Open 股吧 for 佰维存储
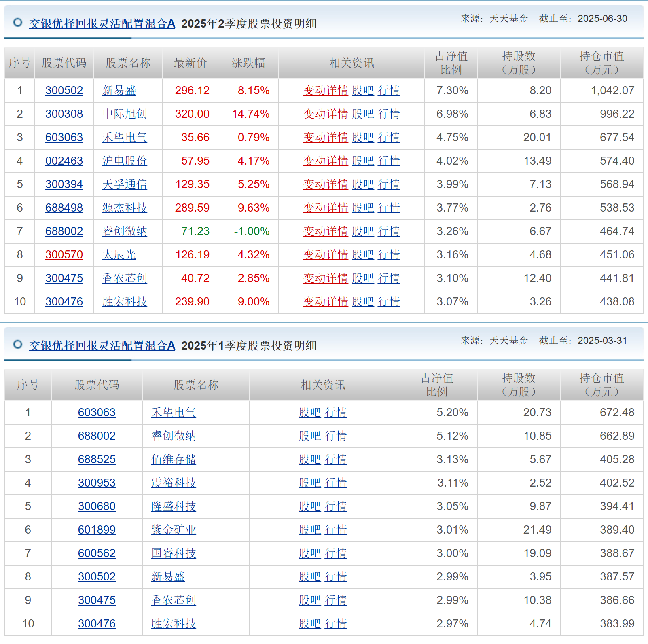This screenshot has width=648, height=644. 310,460
